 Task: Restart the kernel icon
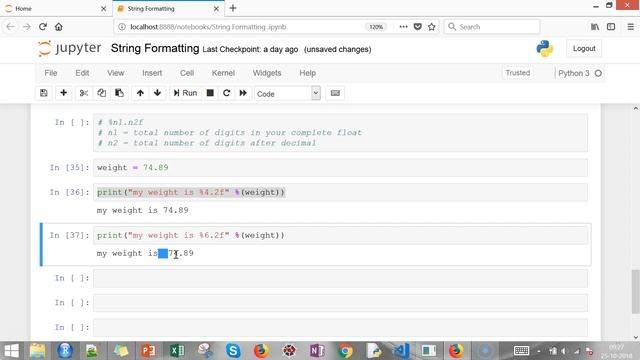[x=227, y=93]
